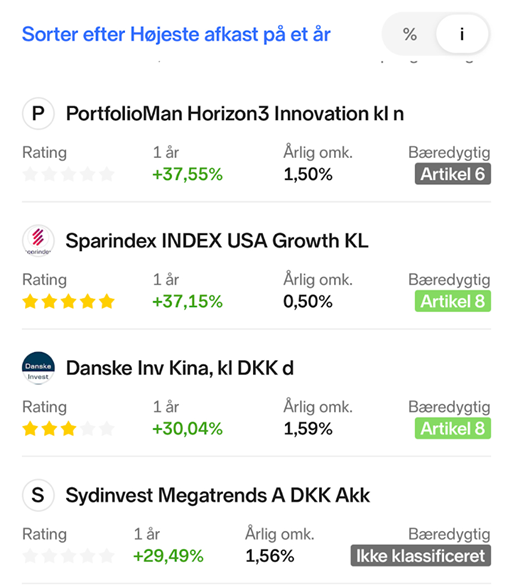The image size is (513, 586).
Task: Click the +37,55% one-year return
Action: (x=187, y=174)
